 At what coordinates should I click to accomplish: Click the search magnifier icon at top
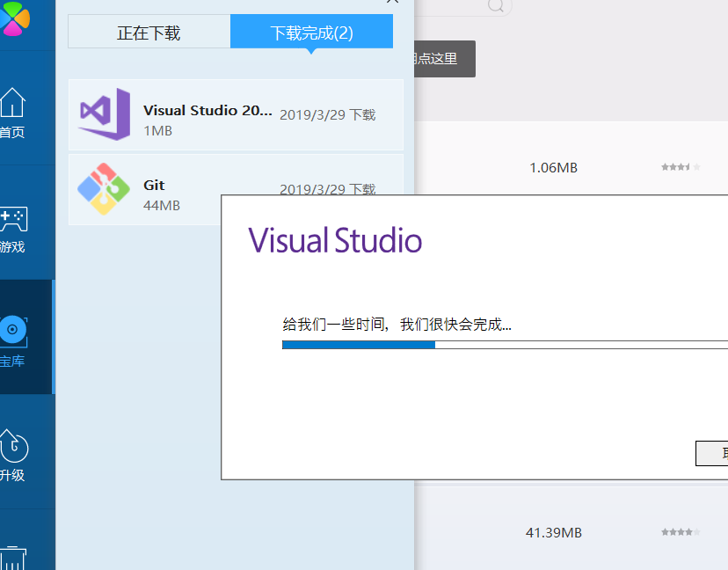click(x=496, y=5)
